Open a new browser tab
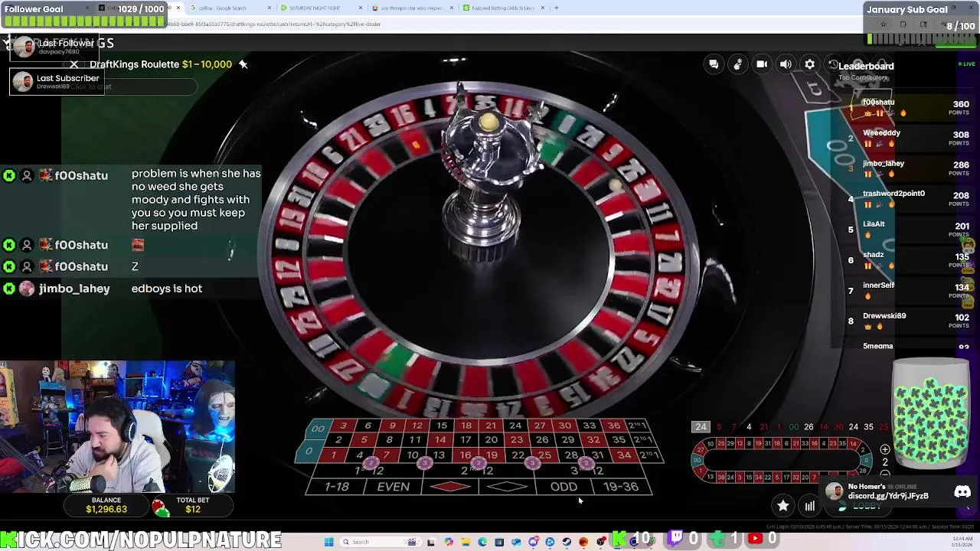 557,8
